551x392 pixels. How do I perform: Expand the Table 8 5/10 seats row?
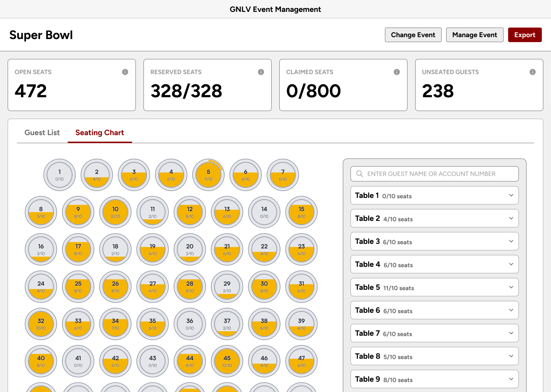(435, 356)
